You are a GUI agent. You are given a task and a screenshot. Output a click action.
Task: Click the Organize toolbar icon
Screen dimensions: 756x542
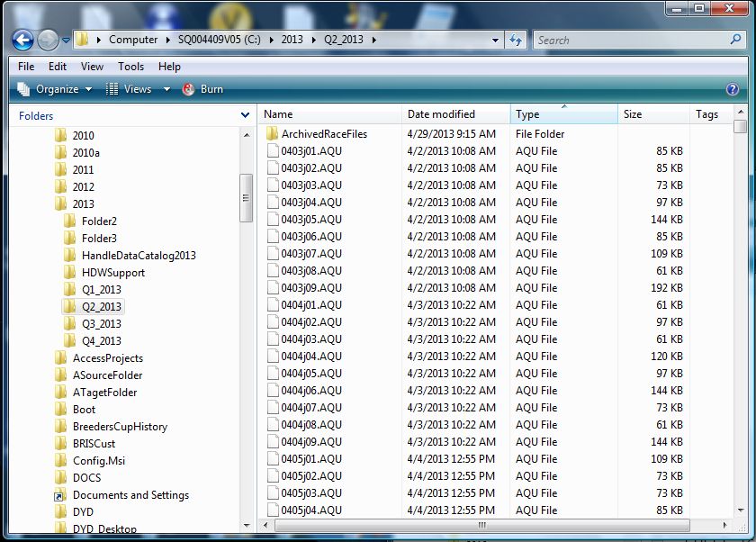coord(23,89)
